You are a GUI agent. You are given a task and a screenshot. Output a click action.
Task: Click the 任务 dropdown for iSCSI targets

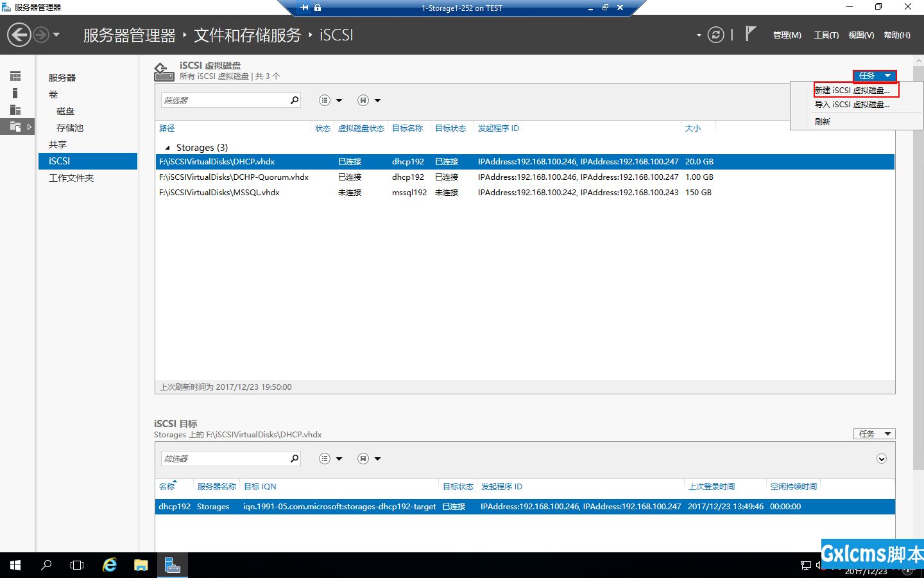point(875,434)
